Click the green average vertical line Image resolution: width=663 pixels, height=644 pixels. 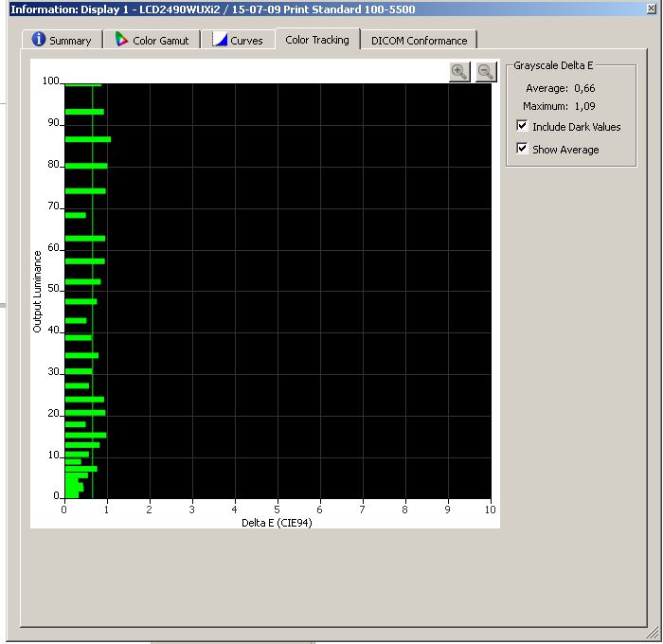[x=93, y=292]
